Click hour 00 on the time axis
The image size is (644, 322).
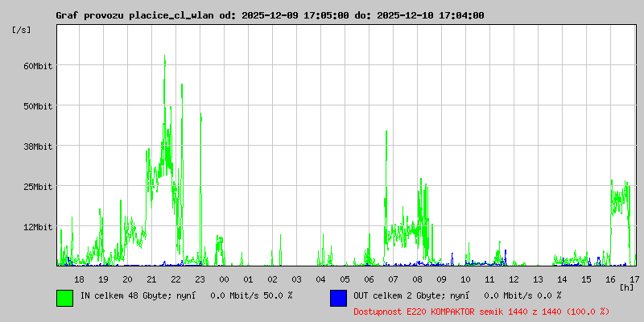224,279
